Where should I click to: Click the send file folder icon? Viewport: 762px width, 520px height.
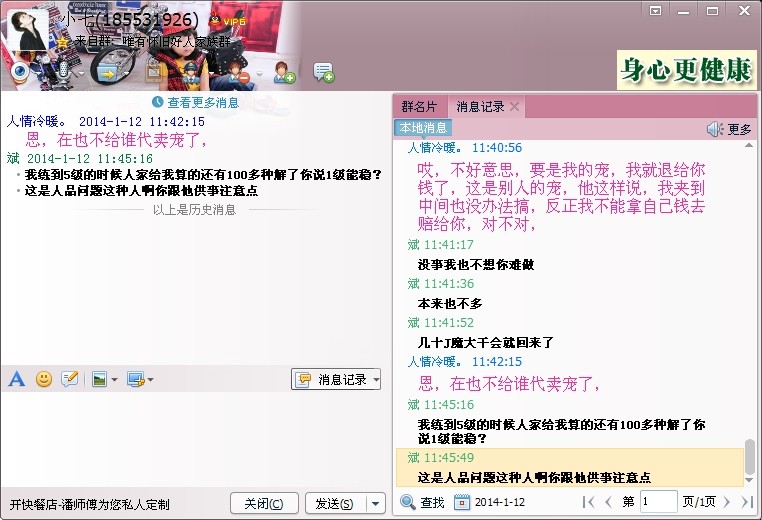pyautogui.click(x=106, y=72)
